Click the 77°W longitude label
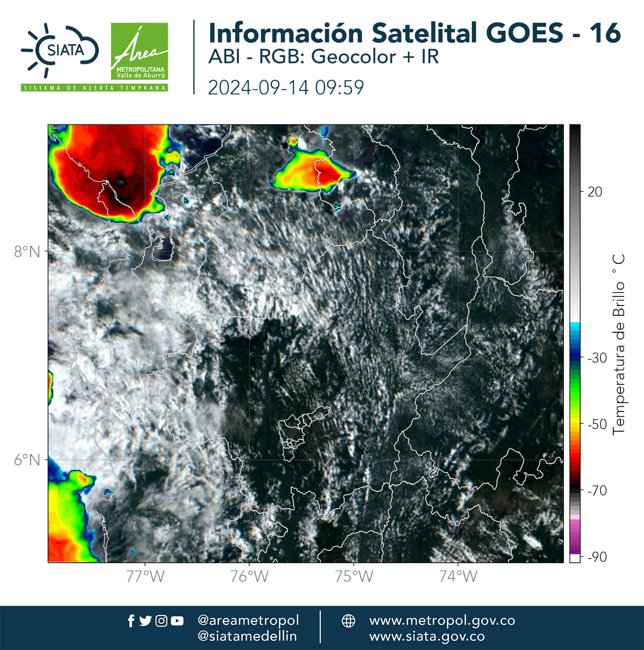 coord(145,576)
